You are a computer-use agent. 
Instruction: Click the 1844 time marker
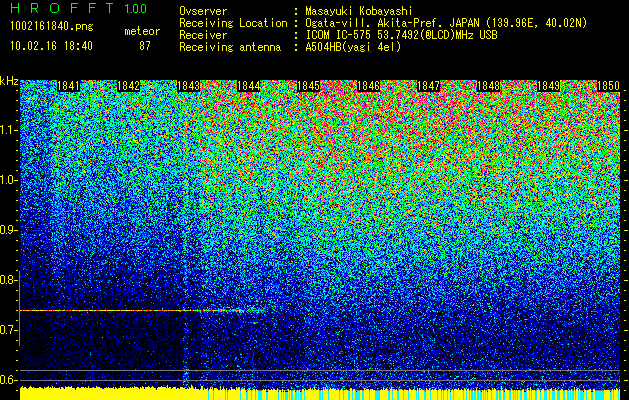[249, 86]
